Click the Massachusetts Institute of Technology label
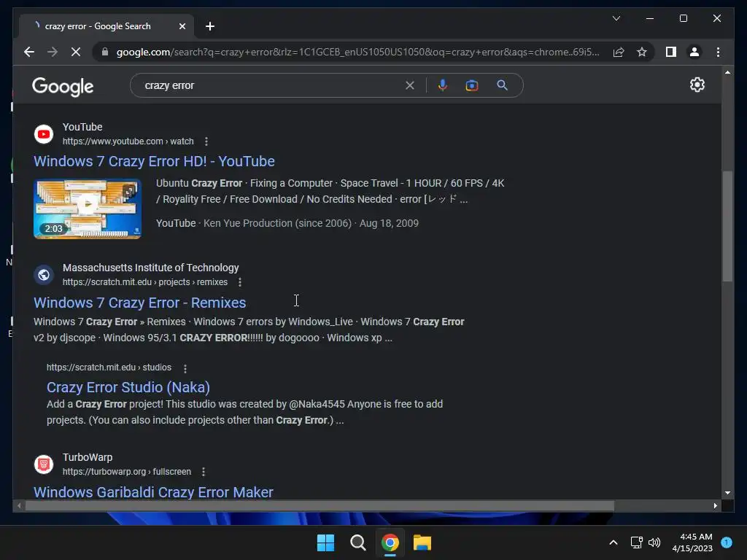Screen dimensions: 747x560 (x=150, y=268)
